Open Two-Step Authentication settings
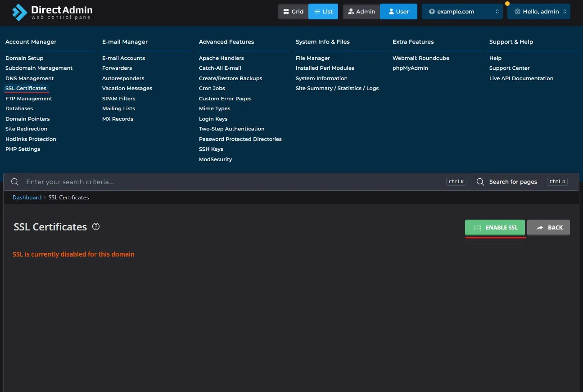The image size is (583, 392). [232, 129]
